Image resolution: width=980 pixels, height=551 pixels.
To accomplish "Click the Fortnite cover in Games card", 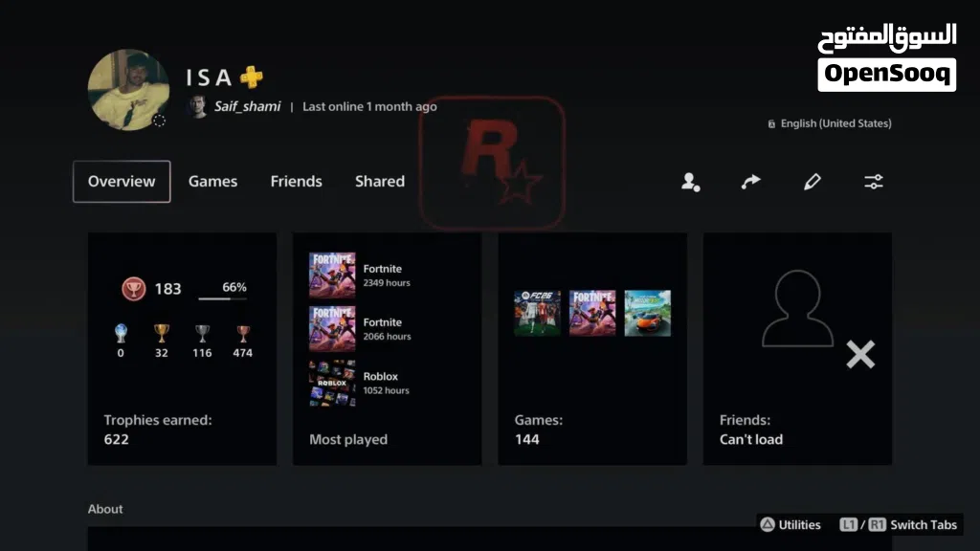I will click(x=591, y=313).
